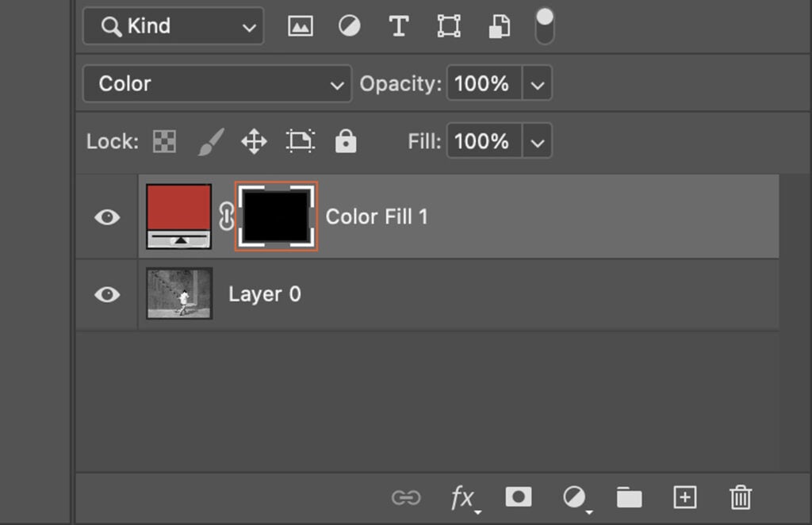Add a new layer

pyautogui.click(x=684, y=497)
